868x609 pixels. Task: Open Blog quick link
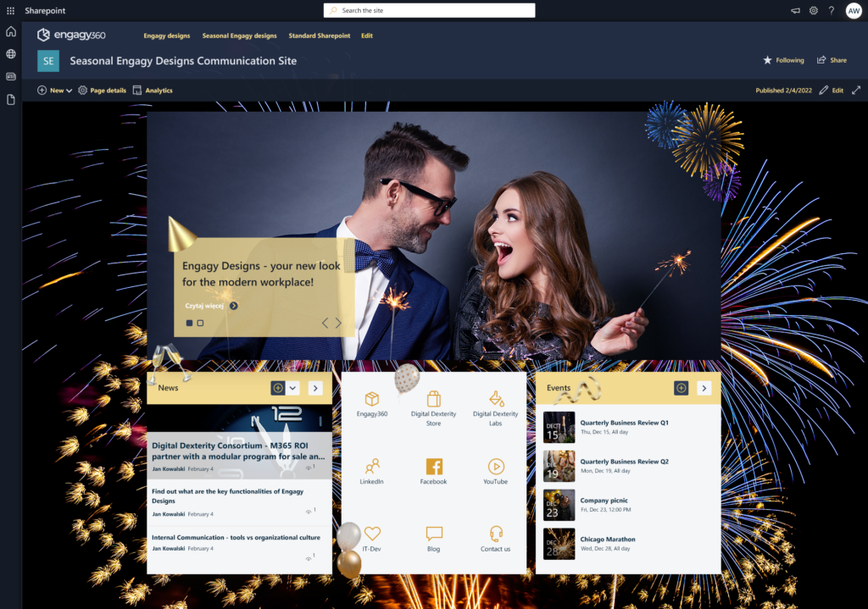[433, 540]
